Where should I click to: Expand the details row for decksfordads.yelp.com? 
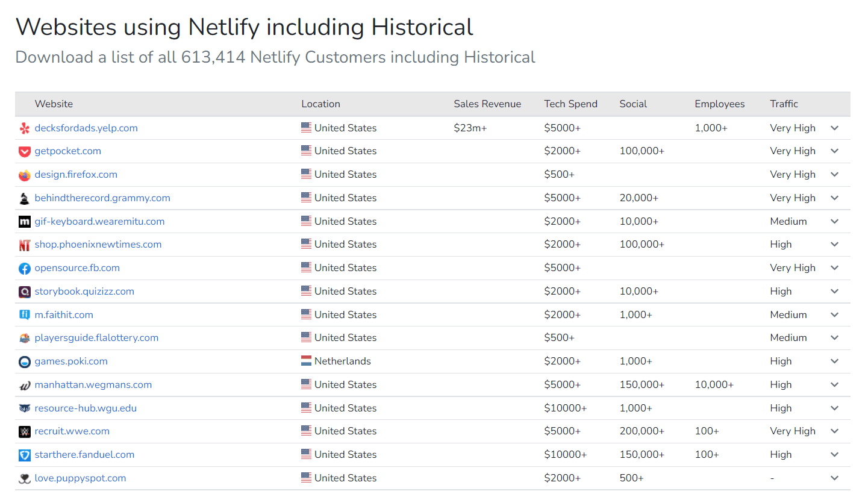[835, 128]
